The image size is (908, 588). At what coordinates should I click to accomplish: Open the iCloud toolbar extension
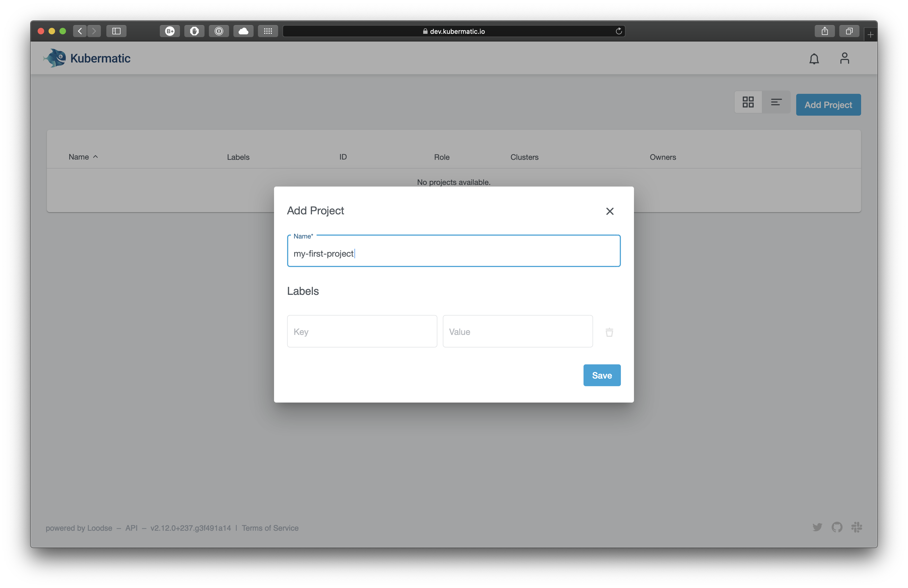click(x=243, y=31)
